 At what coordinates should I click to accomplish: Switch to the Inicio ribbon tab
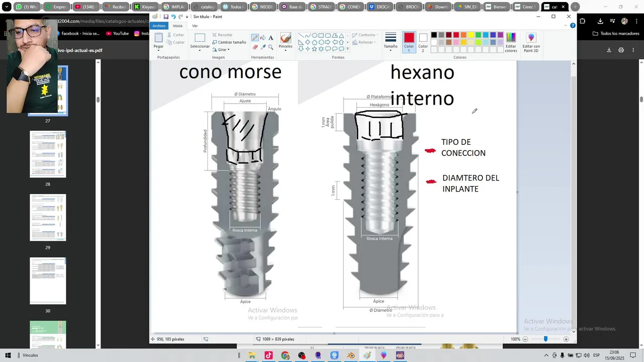tap(178, 26)
